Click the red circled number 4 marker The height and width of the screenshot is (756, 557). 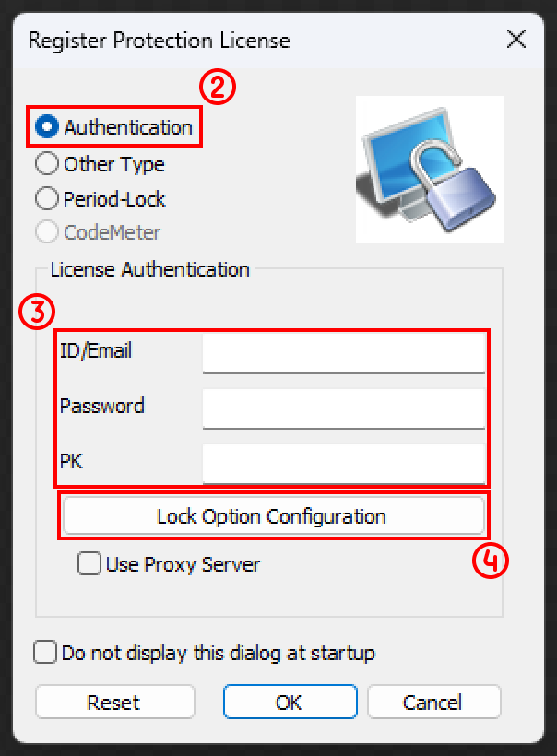pos(491,561)
